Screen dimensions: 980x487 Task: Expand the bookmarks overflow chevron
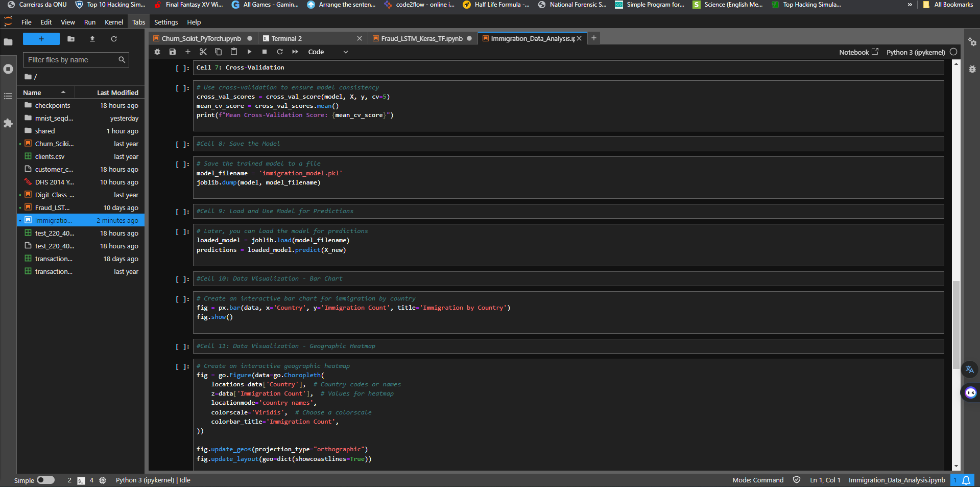point(910,5)
